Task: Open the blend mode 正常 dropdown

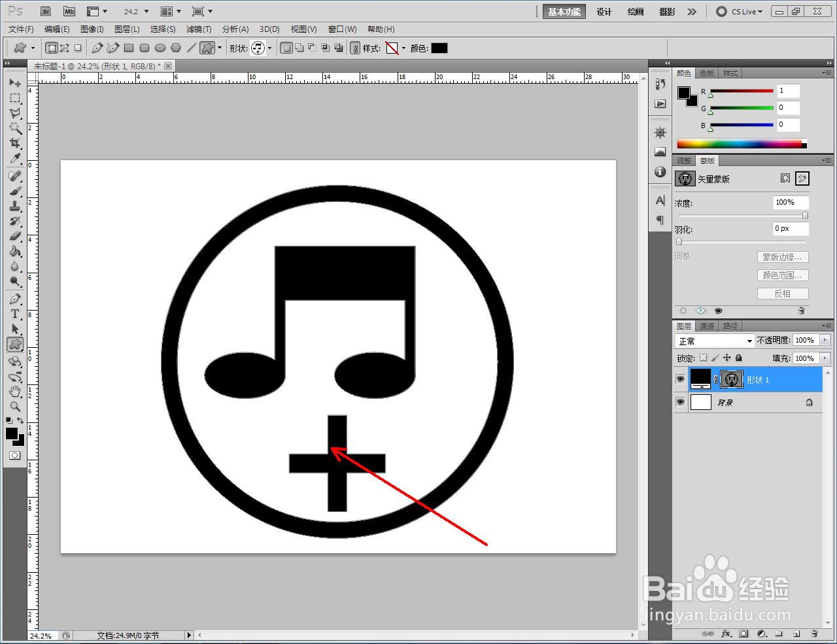Action: 715,341
